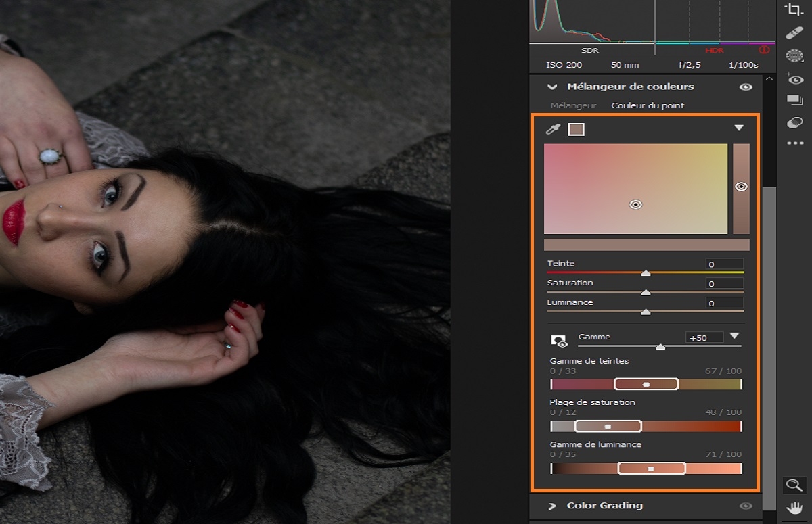Expand the Color Grading section
Image resolution: width=812 pixels, height=524 pixels.
(553, 505)
